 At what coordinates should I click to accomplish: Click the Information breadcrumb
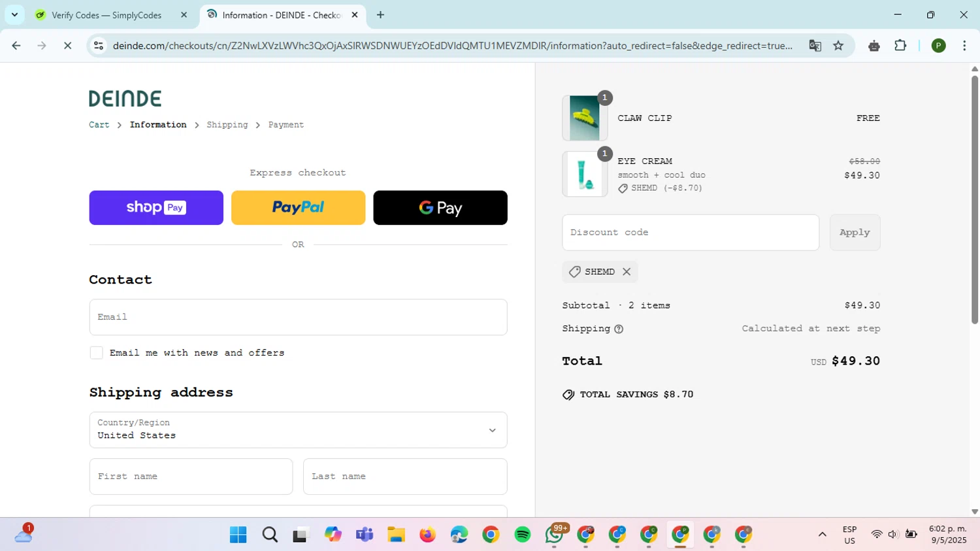[158, 125]
